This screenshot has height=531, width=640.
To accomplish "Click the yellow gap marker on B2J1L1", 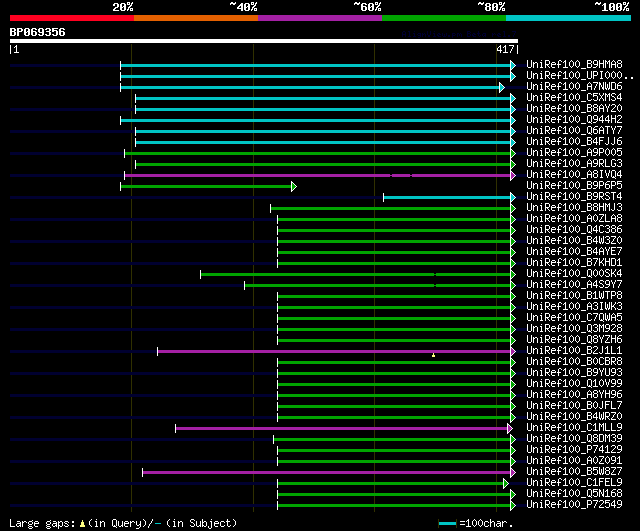I will pos(433,355).
